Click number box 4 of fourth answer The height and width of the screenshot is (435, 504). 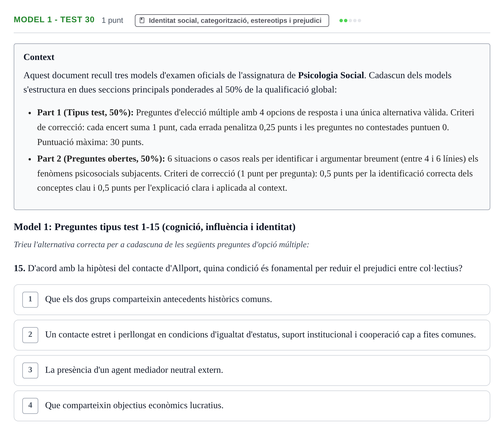pos(30,406)
